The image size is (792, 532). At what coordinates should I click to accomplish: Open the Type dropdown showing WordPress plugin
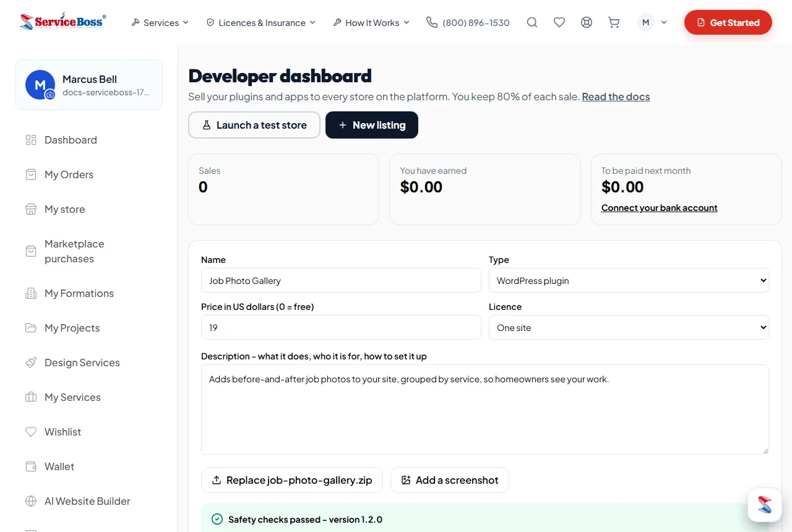(x=629, y=280)
